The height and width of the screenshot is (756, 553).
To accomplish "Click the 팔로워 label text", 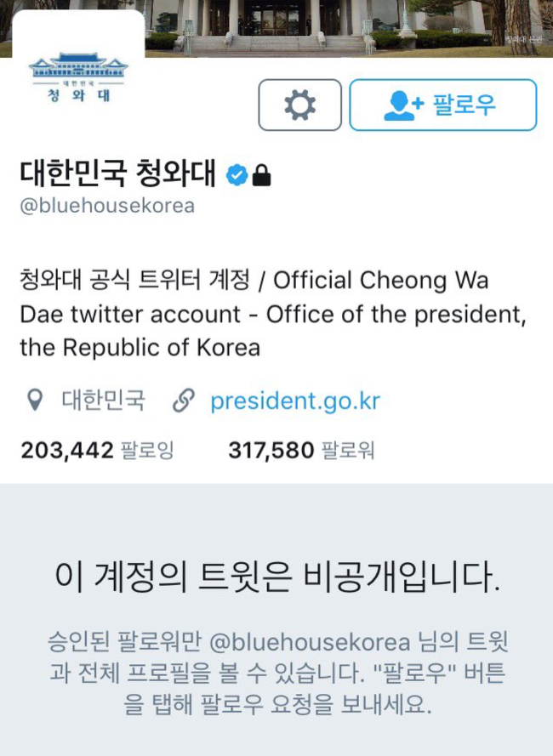I will click(x=348, y=451).
